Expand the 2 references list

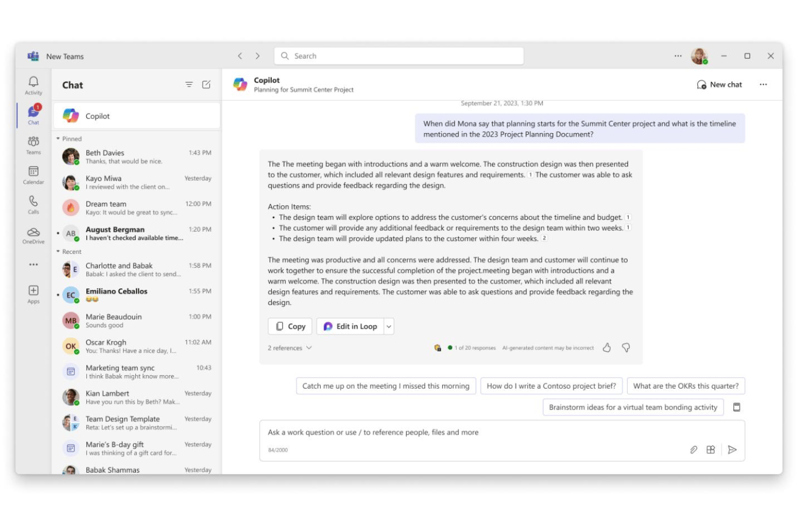coord(290,348)
